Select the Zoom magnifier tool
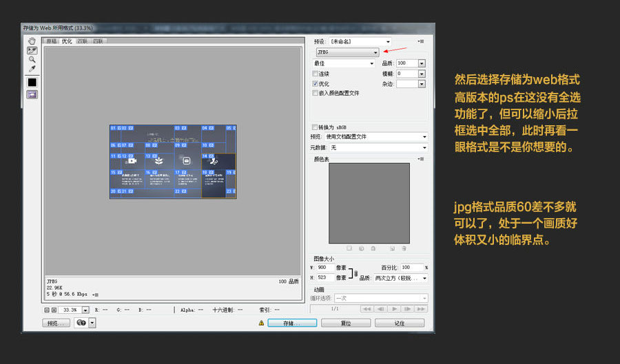Screen dimensions: 620x364 32,60
